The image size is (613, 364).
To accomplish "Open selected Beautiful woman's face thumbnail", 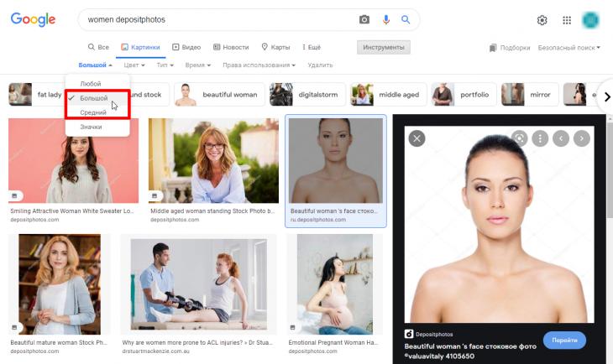I will pos(336,160).
